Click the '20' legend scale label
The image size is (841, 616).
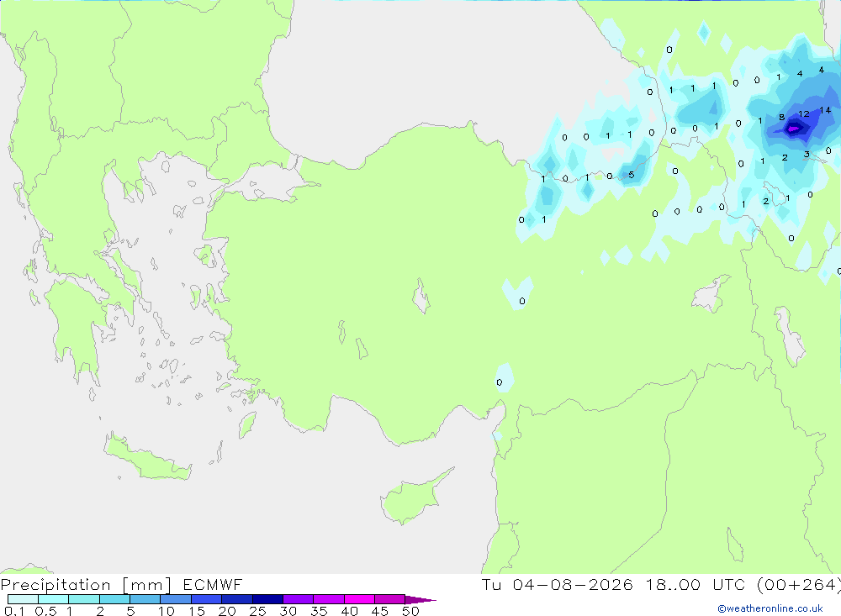pyautogui.click(x=227, y=611)
